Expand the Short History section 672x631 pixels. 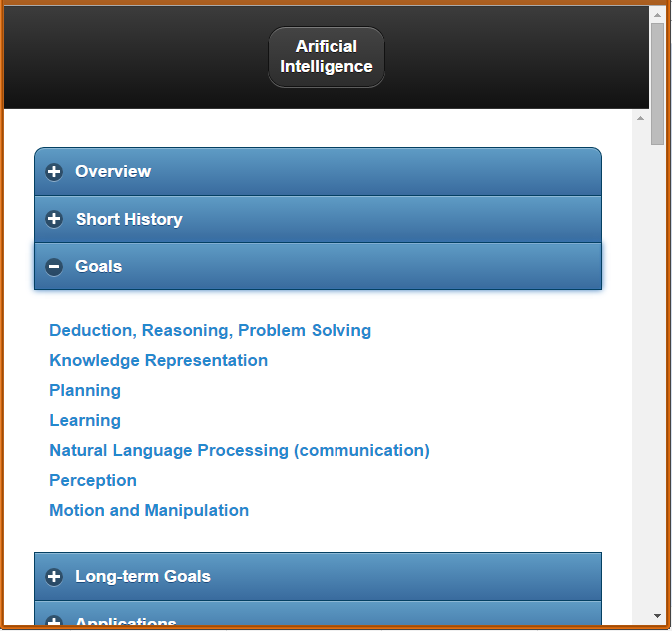318,219
